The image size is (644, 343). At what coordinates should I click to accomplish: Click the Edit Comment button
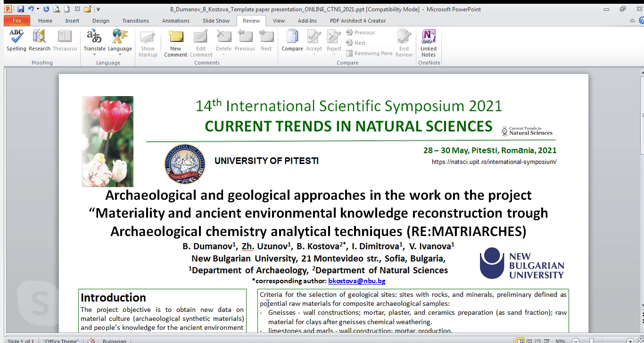pyautogui.click(x=201, y=43)
